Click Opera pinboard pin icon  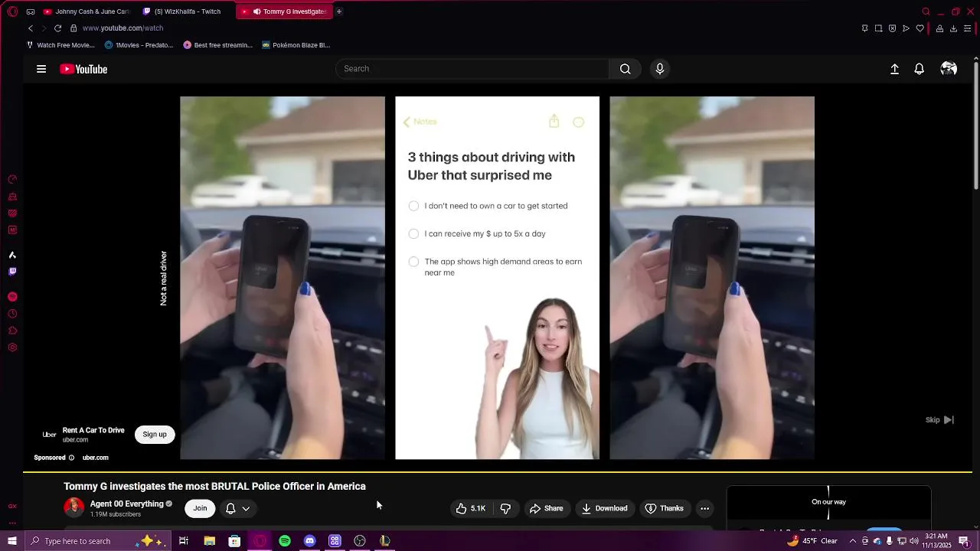[864, 28]
